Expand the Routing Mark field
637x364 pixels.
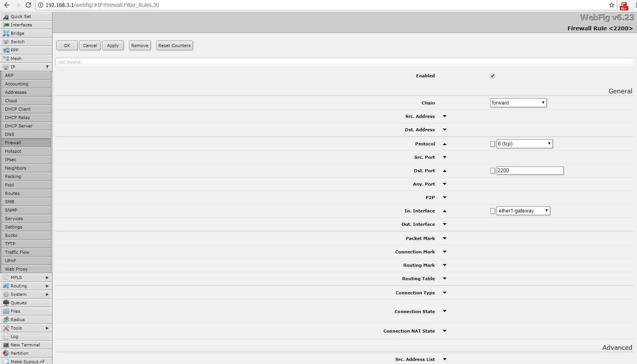[x=444, y=265]
